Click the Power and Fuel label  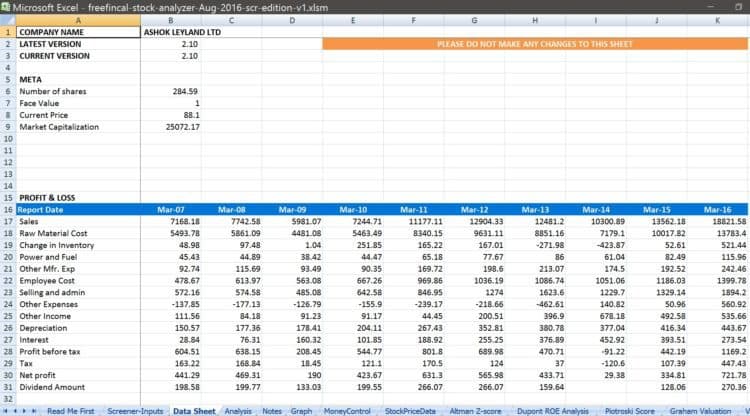78,257
